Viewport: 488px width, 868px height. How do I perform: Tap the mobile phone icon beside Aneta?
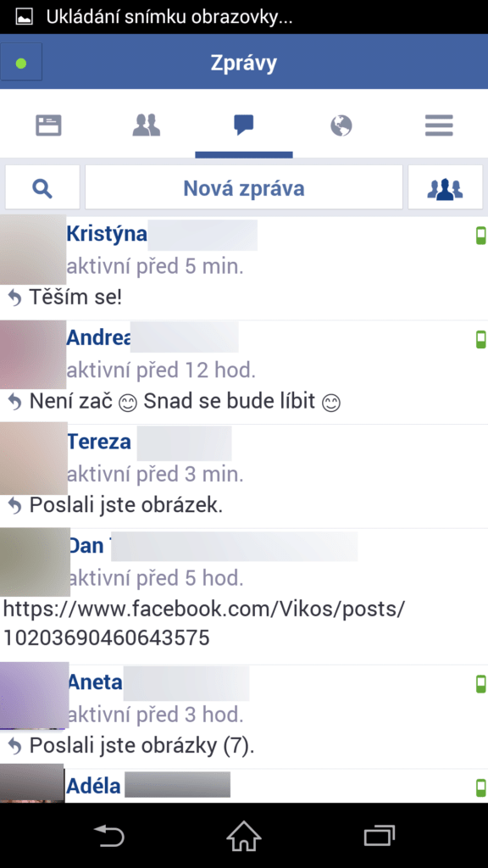(481, 684)
